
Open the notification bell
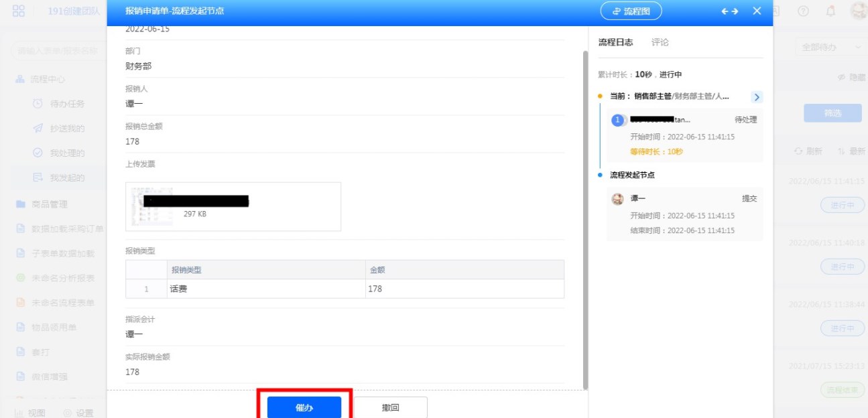click(830, 11)
